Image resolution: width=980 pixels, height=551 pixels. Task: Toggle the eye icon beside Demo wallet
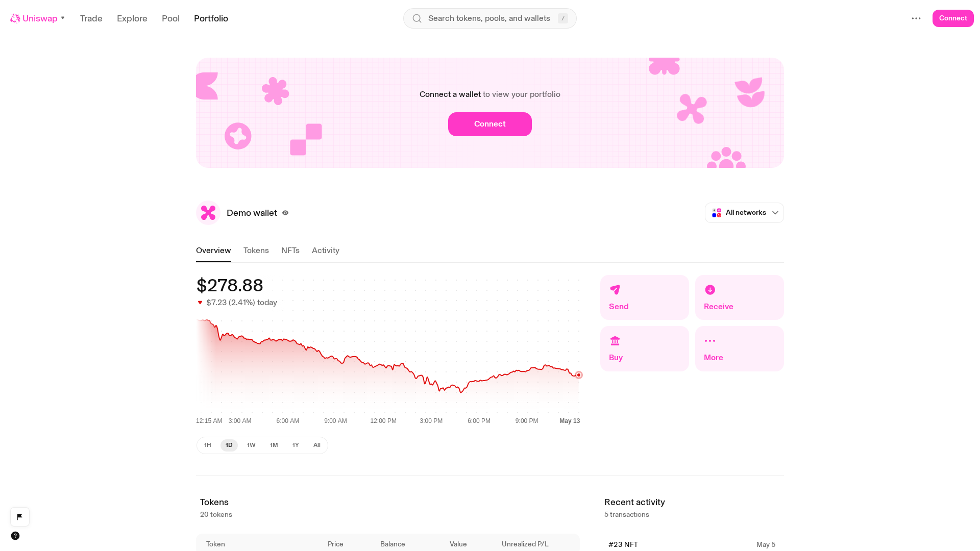(x=285, y=213)
